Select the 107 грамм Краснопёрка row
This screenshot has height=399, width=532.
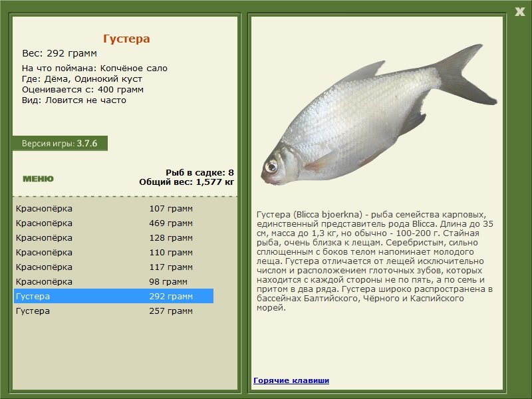pos(114,208)
